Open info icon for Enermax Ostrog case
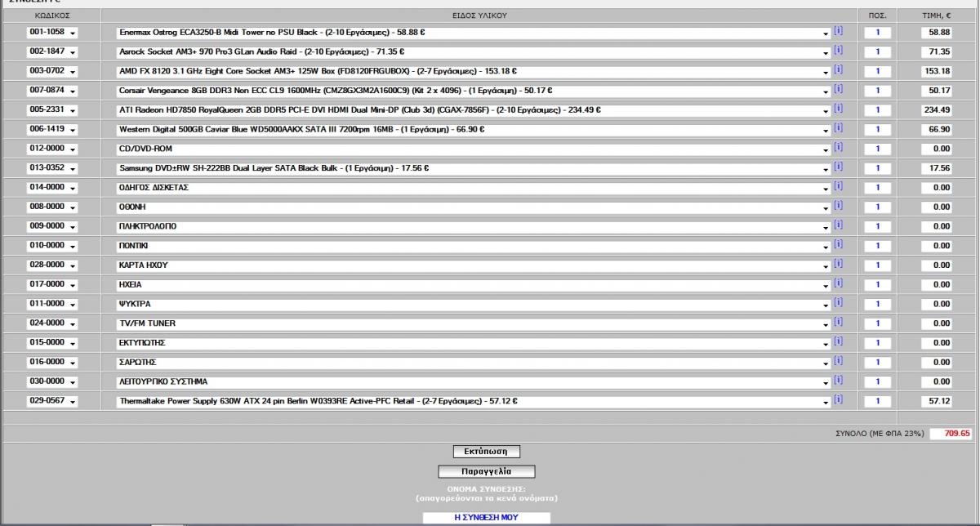The width and height of the screenshot is (980, 526). tap(838, 31)
